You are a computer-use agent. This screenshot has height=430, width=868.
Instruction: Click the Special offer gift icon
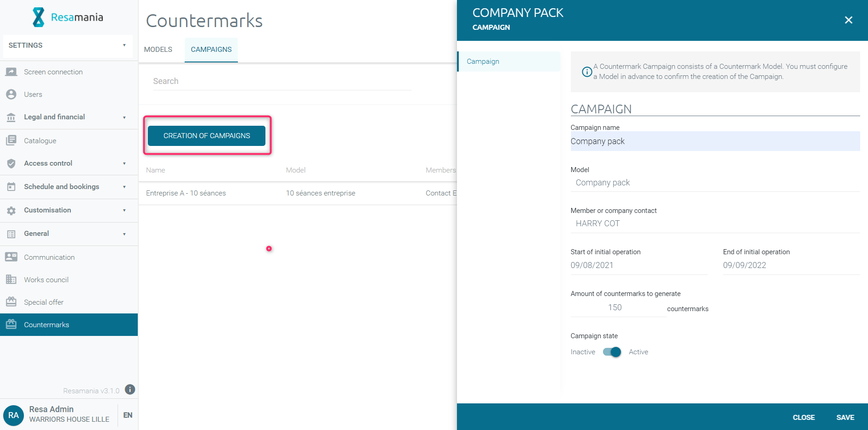pyautogui.click(x=11, y=302)
